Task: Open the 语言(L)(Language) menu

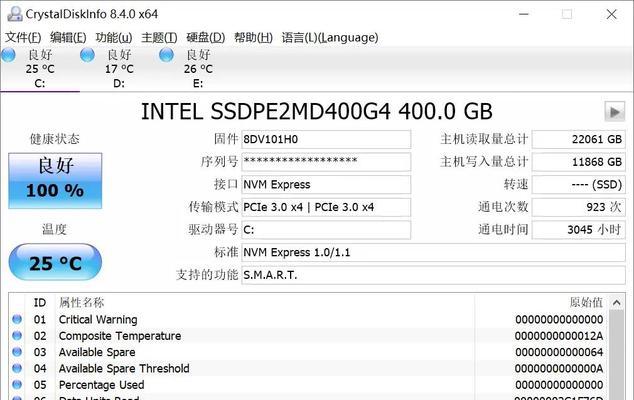Action: pos(330,38)
